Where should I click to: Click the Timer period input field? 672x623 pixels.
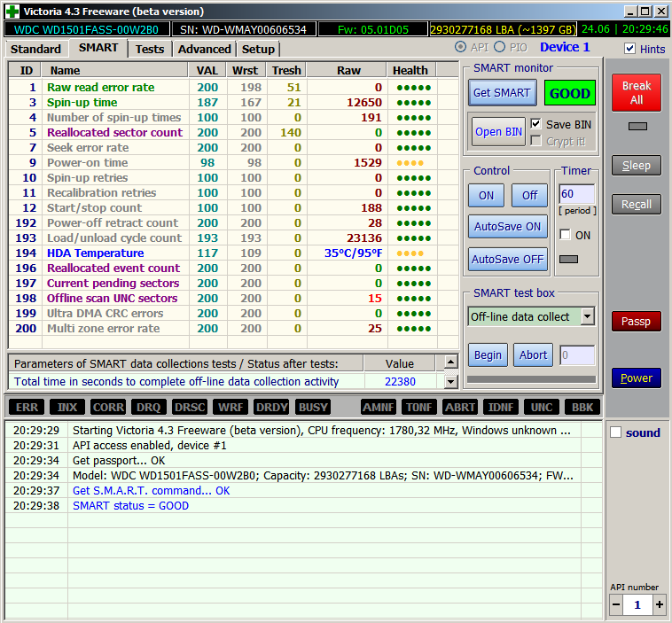575,193
